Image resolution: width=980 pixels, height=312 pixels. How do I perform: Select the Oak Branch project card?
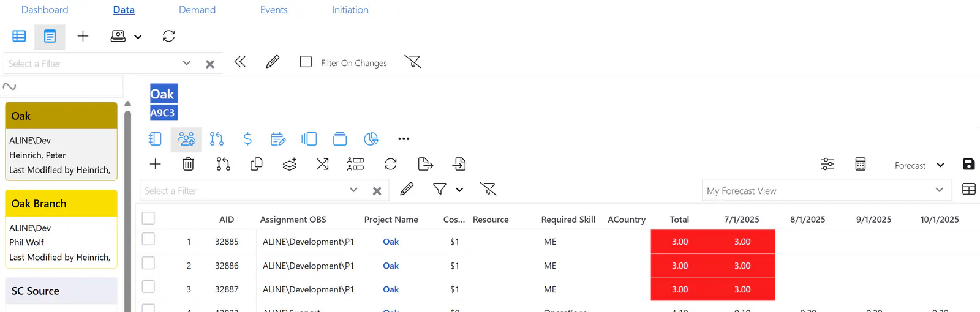[x=61, y=229]
